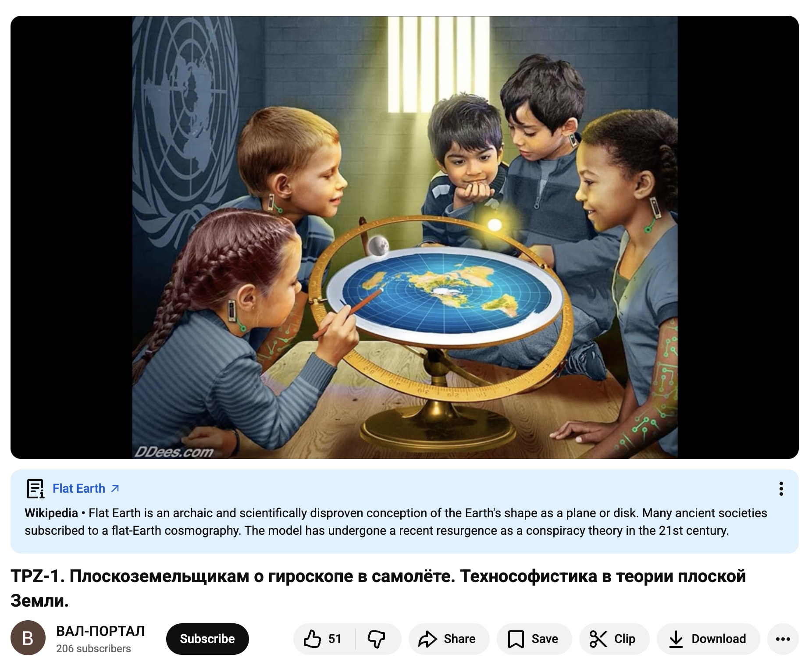Click the like count number 51
The width and height of the screenshot is (812, 668).
[335, 639]
